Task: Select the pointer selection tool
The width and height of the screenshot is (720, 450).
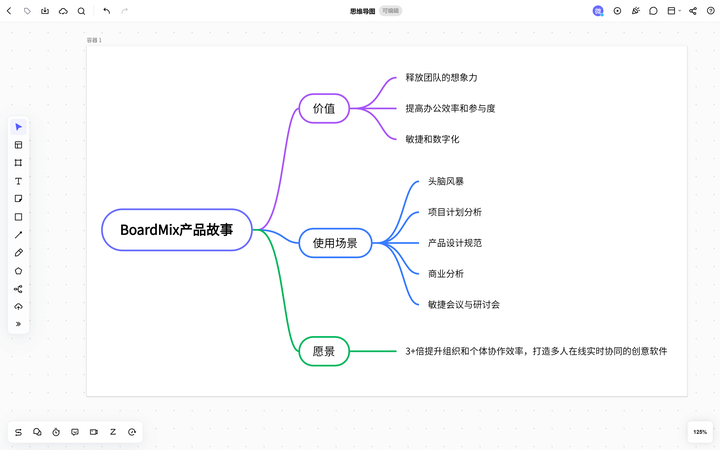Action: click(x=18, y=127)
